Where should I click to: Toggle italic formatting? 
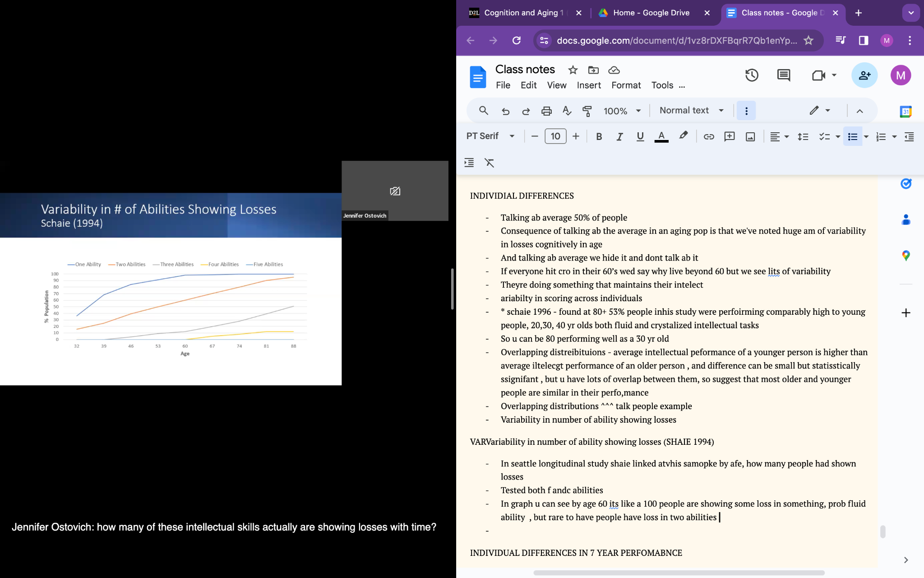[x=619, y=137]
